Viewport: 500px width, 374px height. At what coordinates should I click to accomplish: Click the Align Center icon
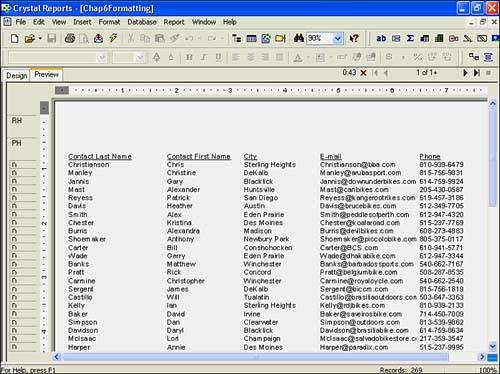(x=251, y=57)
